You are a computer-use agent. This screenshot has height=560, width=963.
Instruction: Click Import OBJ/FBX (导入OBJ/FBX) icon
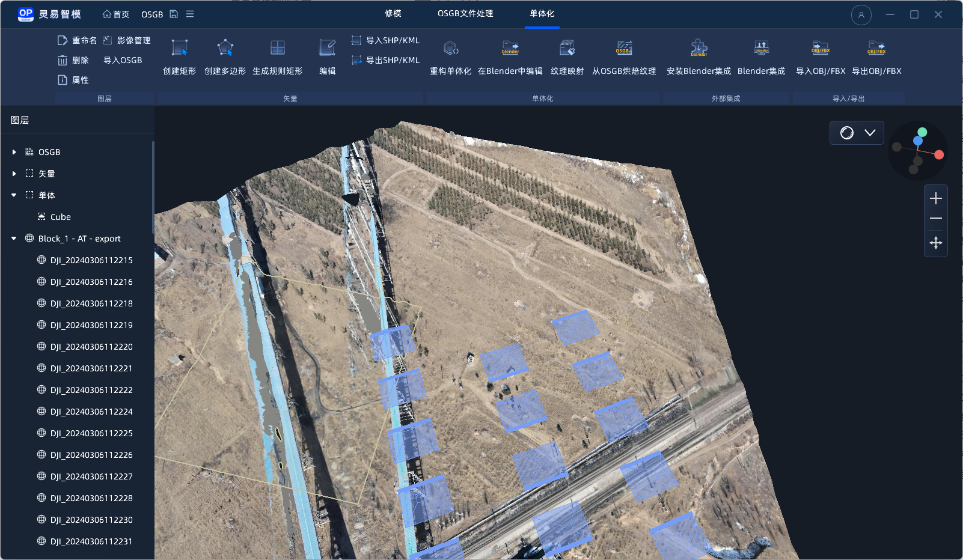pos(820,48)
